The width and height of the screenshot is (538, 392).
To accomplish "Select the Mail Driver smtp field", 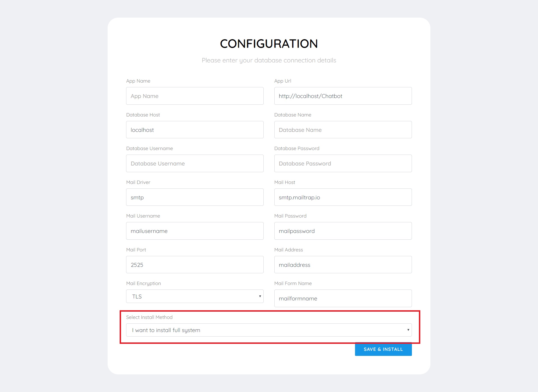I will coord(195,197).
